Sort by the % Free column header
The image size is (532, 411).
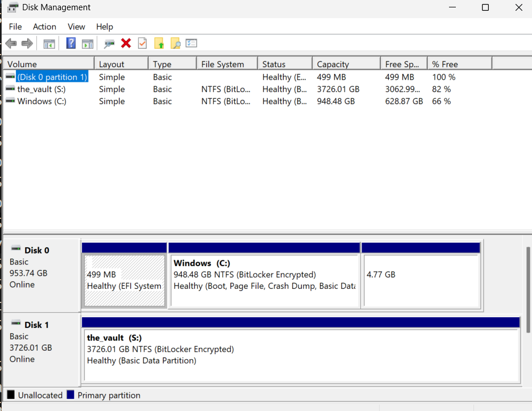(460, 64)
